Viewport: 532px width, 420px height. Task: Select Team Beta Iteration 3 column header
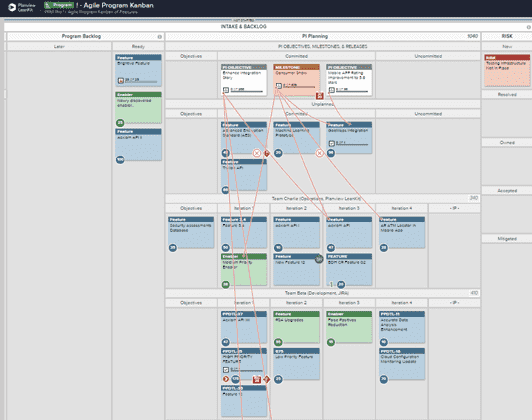pyautogui.click(x=349, y=303)
